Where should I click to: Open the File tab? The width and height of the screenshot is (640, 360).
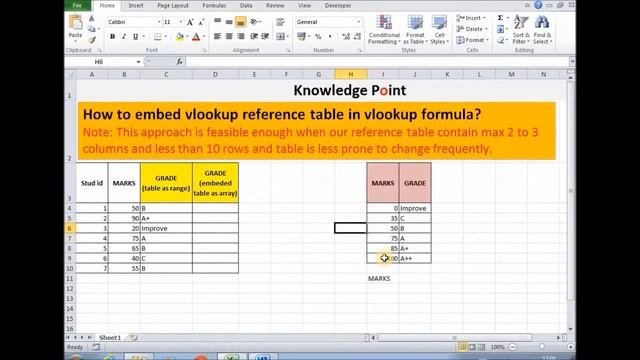(78, 5)
